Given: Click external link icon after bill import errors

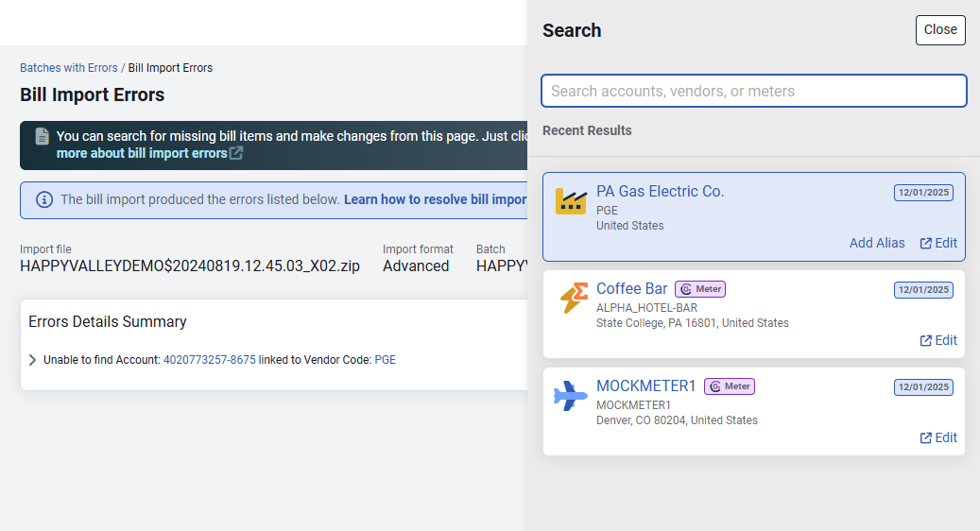Looking at the screenshot, I should [236, 153].
